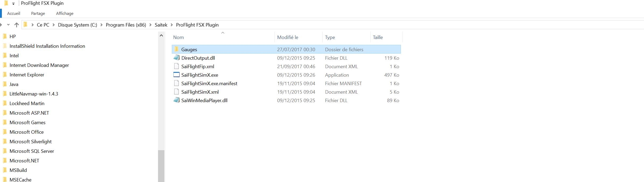Select Microsoft Silverlight in the tree
The image size is (644, 182).
[31, 141]
